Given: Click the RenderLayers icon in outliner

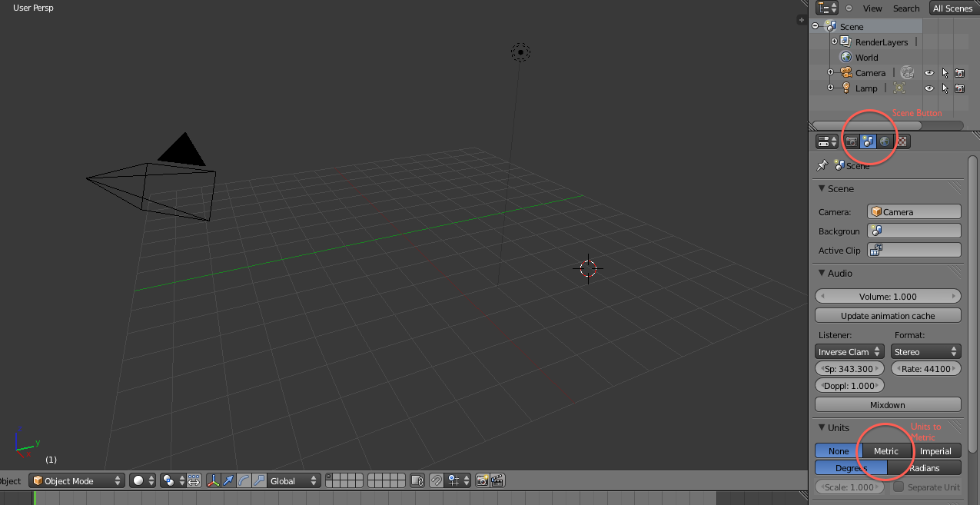Looking at the screenshot, I should tap(845, 42).
